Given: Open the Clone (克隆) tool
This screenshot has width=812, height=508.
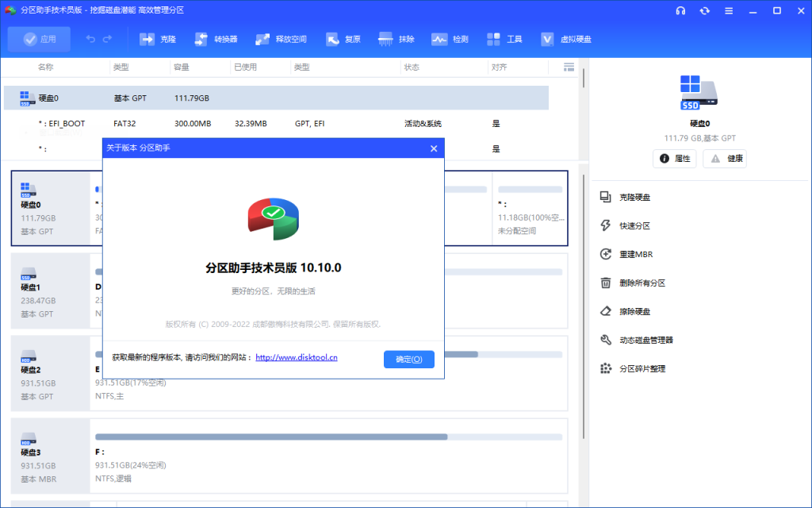Looking at the screenshot, I should pos(158,39).
